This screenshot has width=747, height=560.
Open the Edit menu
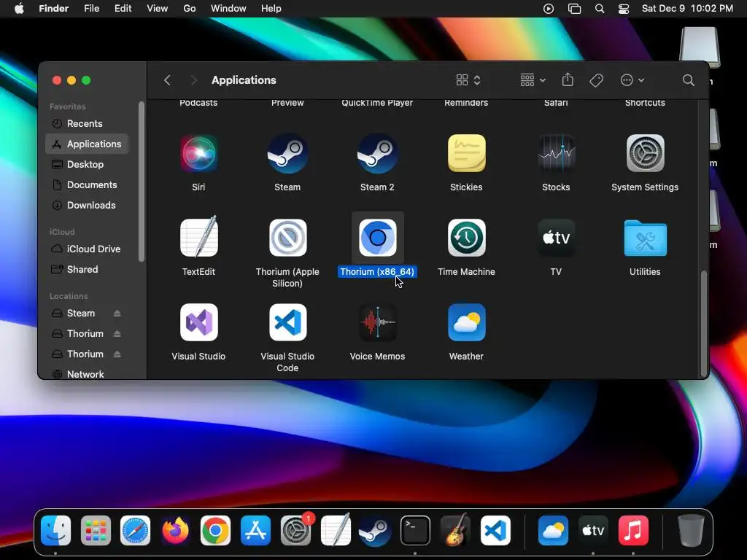pyautogui.click(x=123, y=9)
